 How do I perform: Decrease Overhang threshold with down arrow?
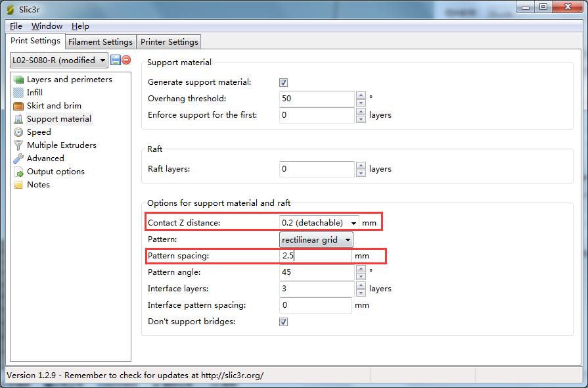361,103
